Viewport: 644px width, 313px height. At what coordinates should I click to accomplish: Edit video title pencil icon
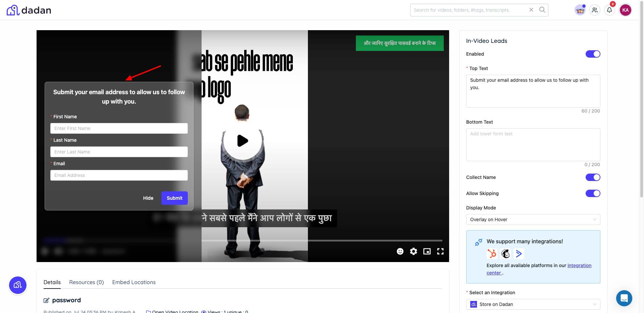click(x=47, y=300)
